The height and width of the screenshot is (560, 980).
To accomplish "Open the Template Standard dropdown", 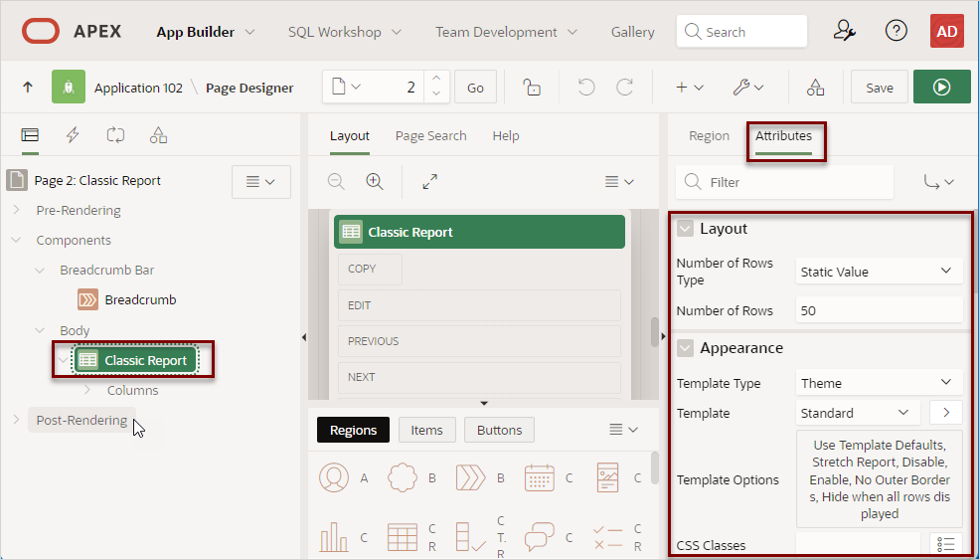I will (858, 413).
